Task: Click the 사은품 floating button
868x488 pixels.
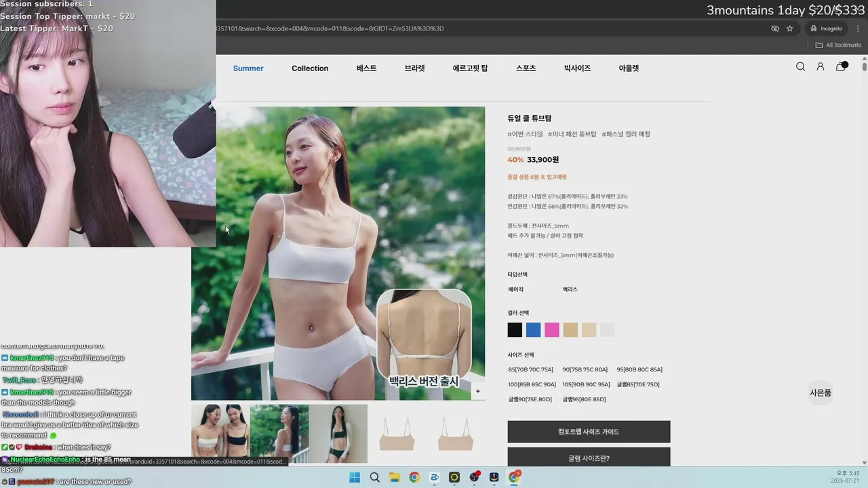Action: pos(820,392)
